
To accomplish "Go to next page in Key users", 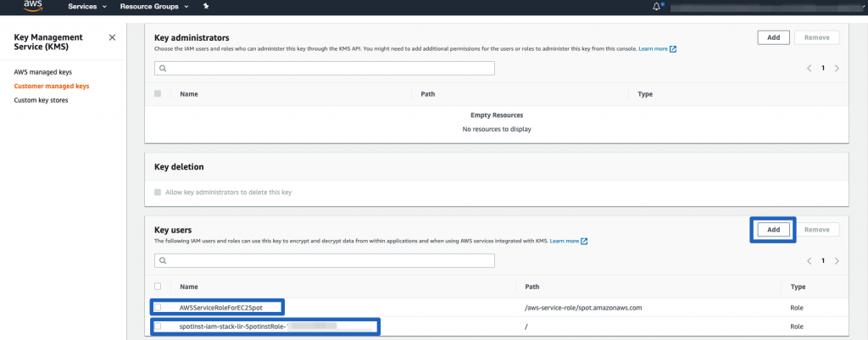I will click(837, 261).
